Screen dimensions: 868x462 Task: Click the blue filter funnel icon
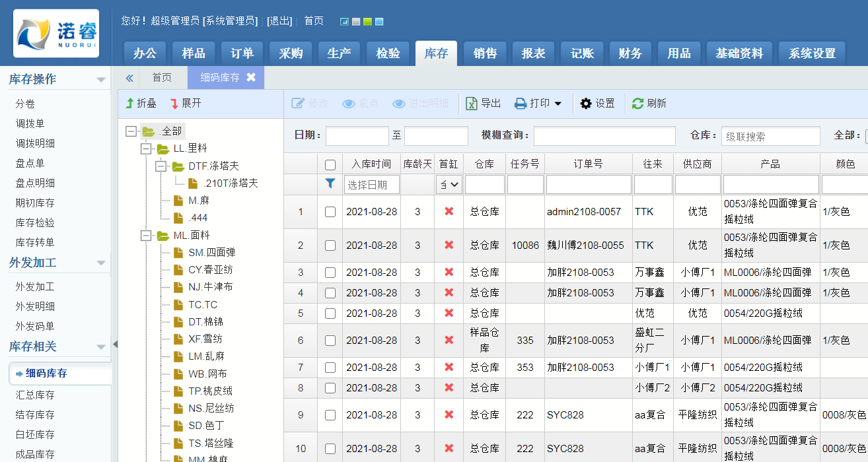[330, 184]
